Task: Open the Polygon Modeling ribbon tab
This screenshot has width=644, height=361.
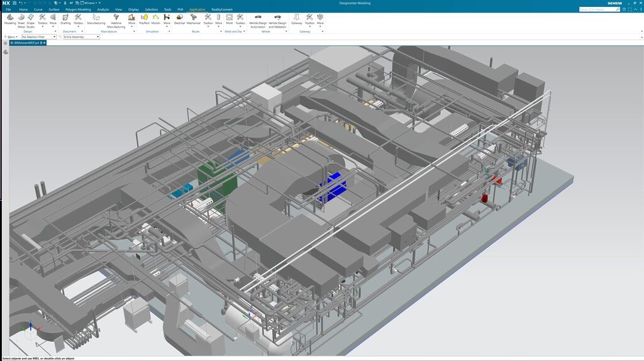Action: click(78, 9)
